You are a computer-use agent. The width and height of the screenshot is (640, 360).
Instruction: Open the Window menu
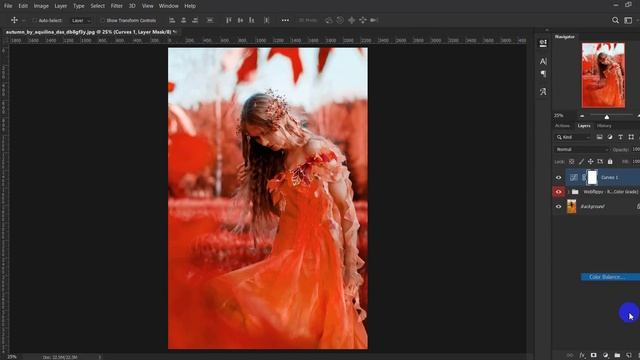click(x=168, y=6)
